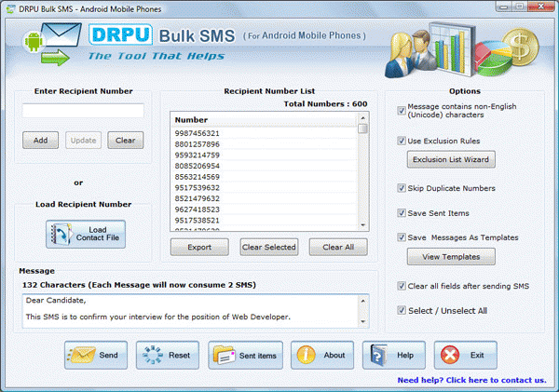
Task: Close the DRPU Bulk SMS window
Action: pyautogui.click(x=540, y=7)
